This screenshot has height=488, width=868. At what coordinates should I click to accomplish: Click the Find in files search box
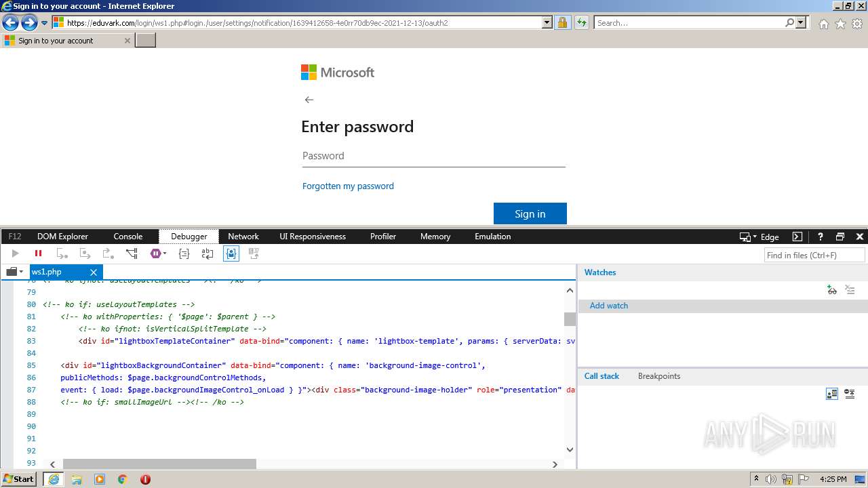(814, 255)
